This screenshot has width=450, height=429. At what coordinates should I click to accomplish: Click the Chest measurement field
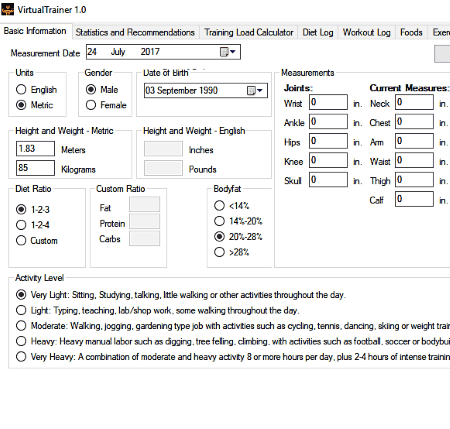[414, 121]
